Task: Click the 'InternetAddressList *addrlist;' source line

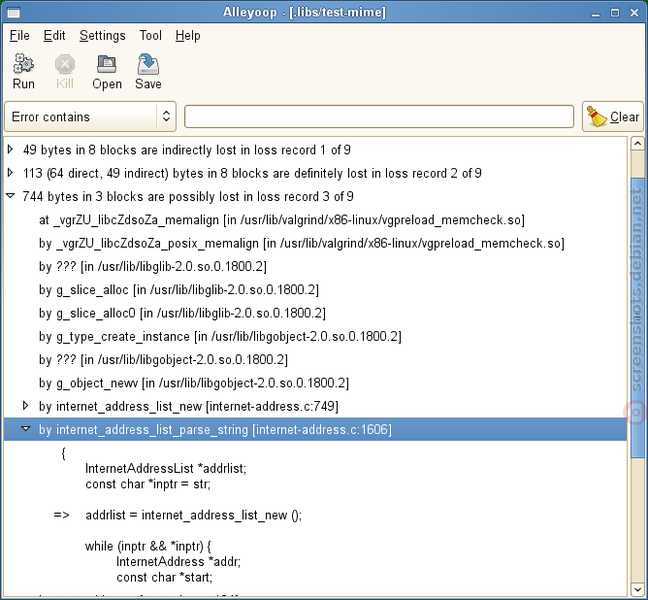Action: (166, 469)
